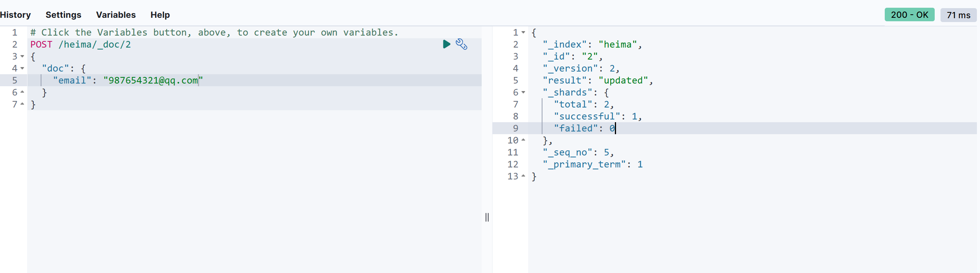Click fold arrow at response line 10
Viewport: 980px width, 273px height.
click(523, 140)
